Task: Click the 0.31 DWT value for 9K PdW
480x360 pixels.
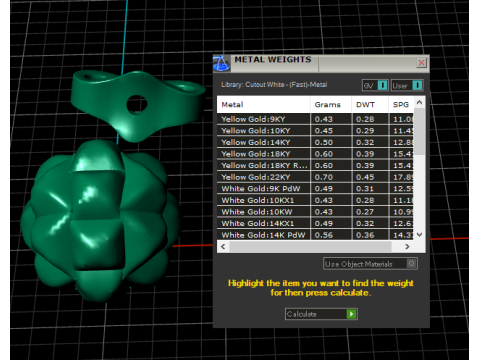Action: (x=365, y=189)
